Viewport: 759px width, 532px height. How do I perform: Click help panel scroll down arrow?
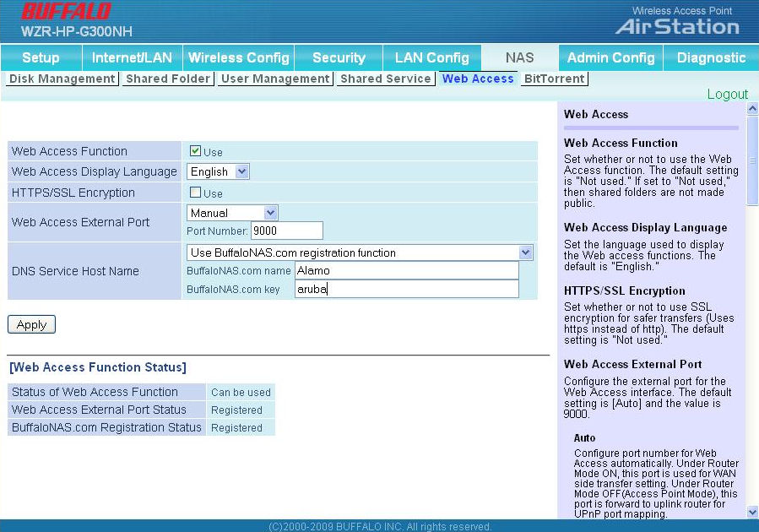(x=752, y=512)
